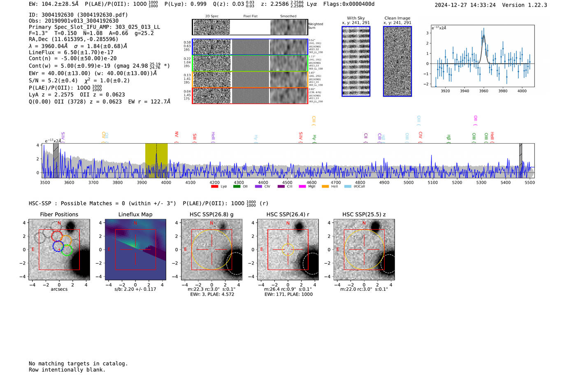Click the 'HSC-SSP : Possible Matches = 0' heading
Image resolution: width=576 pixels, height=392 pixels.
point(77,203)
